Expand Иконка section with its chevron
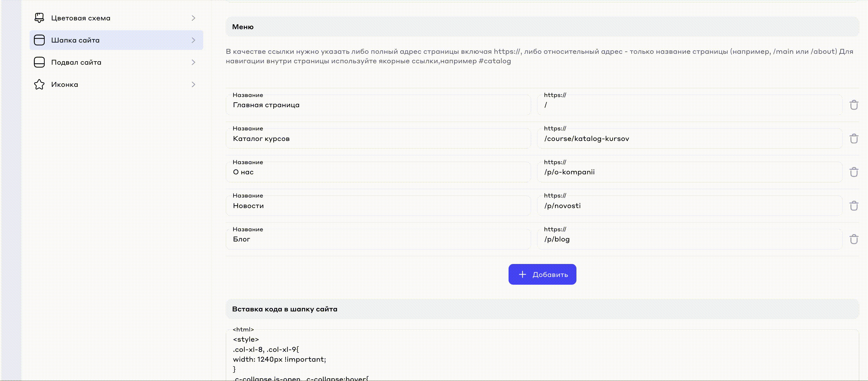The width and height of the screenshot is (868, 381). 193,84
